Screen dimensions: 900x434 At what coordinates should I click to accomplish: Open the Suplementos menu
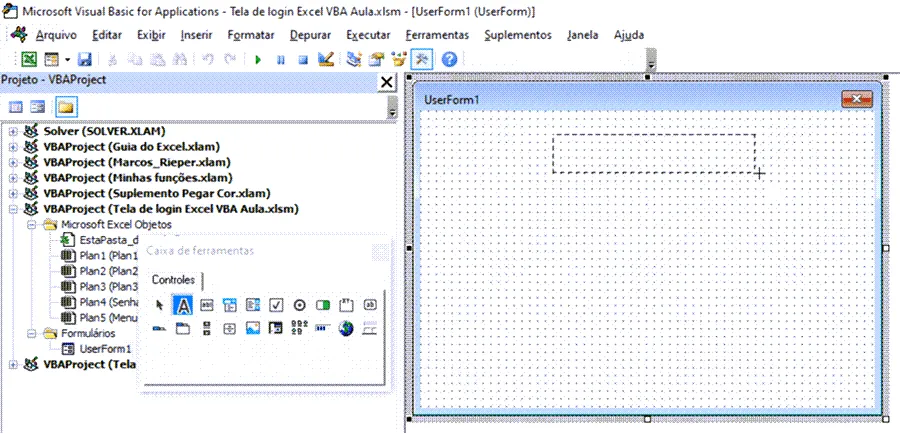[x=518, y=35]
